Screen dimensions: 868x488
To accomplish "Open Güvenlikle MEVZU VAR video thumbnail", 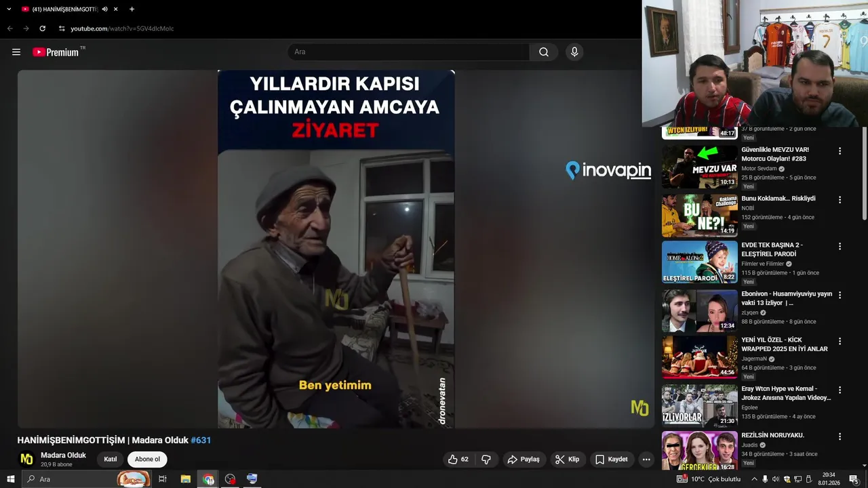I will (700, 167).
